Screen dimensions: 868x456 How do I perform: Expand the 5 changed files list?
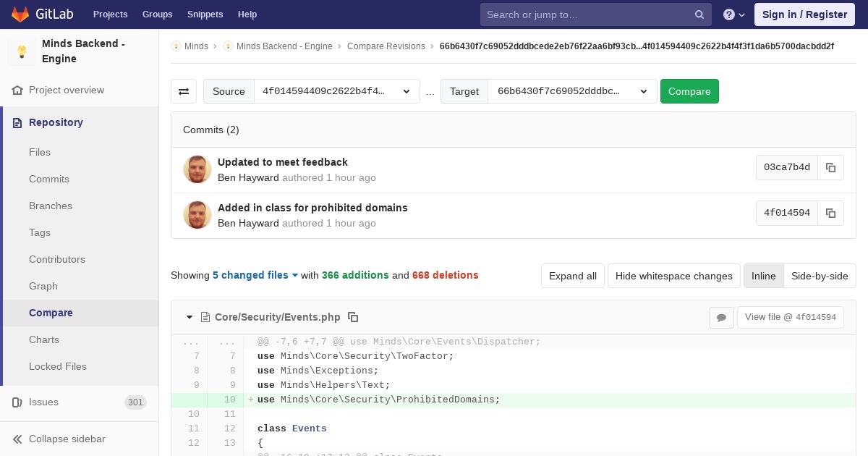(x=255, y=275)
